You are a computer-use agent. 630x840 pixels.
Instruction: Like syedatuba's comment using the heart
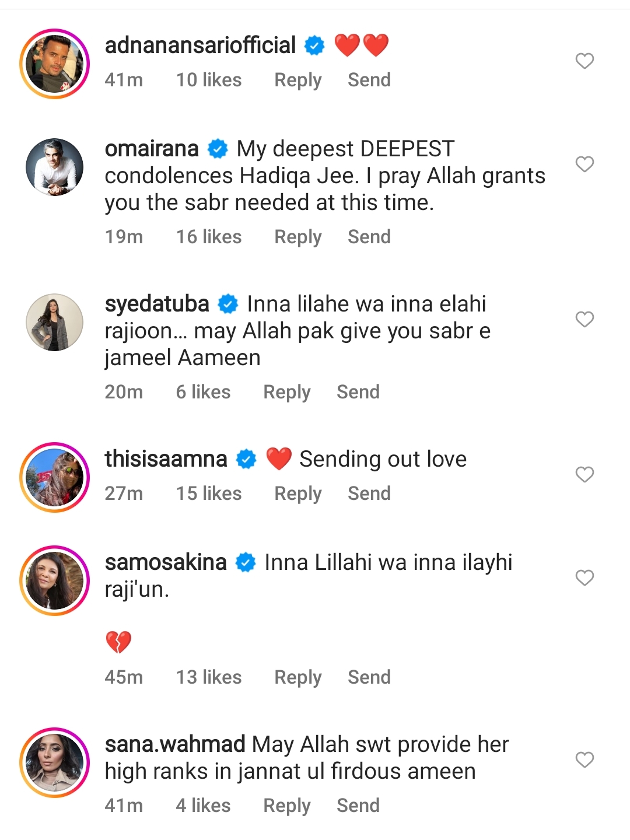click(x=584, y=319)
